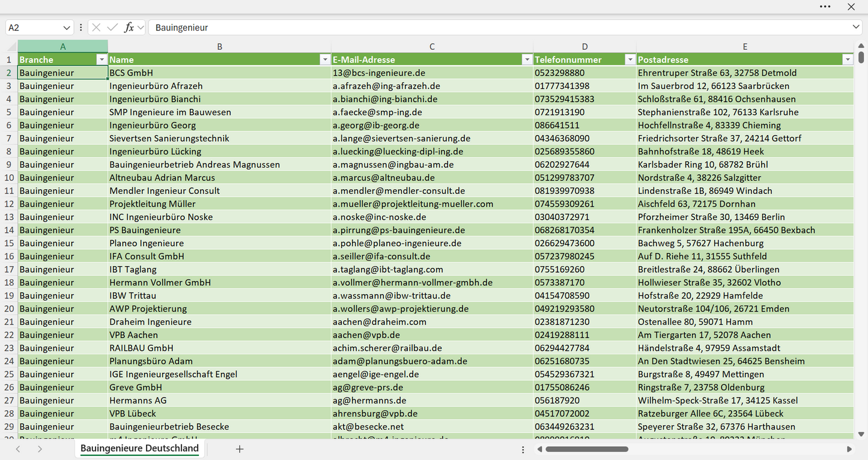Cancel formula entry with X icon
Image resolution: width=868 pixels, height=460 pixels.
coord(96,28)
